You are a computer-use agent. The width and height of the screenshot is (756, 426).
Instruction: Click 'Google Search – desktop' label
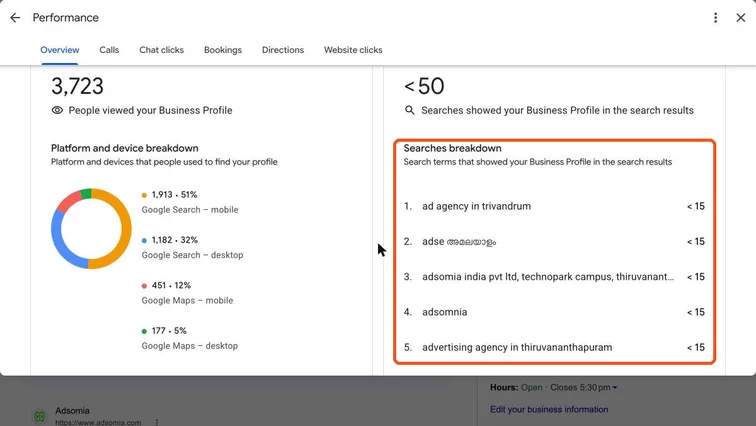pos(192,255)
